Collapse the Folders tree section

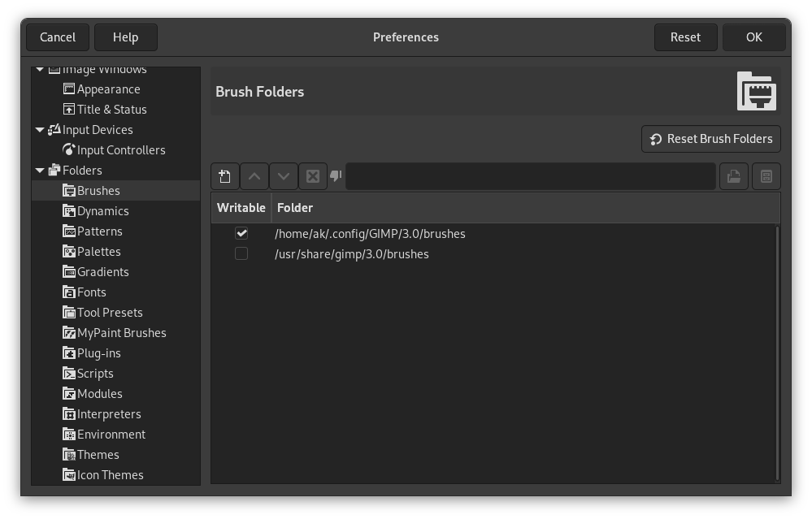coord(40,170)
